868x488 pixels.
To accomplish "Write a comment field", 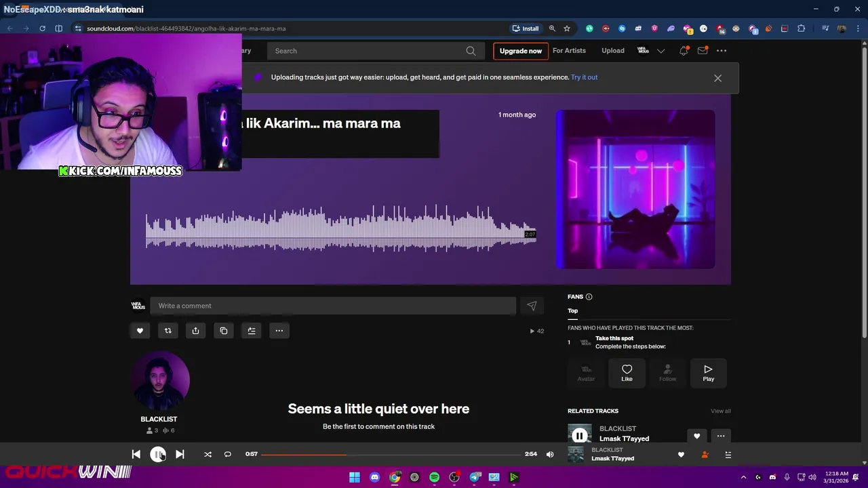I will [x=333, y=306].
